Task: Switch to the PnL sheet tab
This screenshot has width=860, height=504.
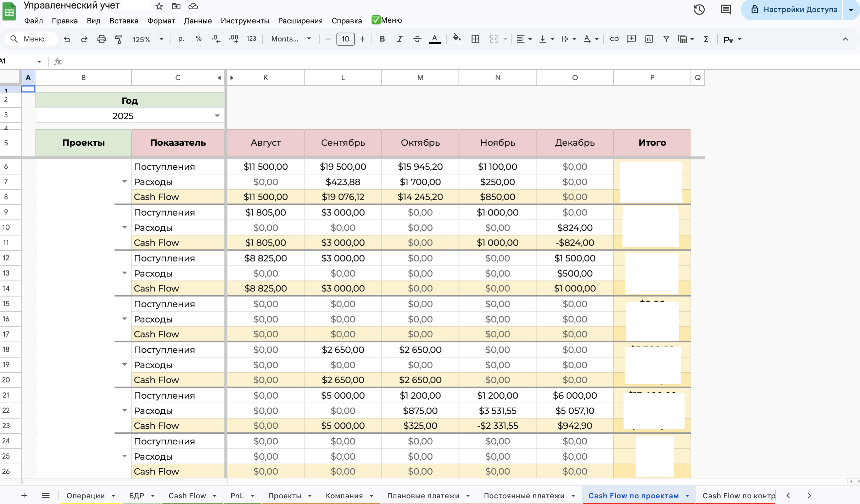Action: tap(237, 496)
